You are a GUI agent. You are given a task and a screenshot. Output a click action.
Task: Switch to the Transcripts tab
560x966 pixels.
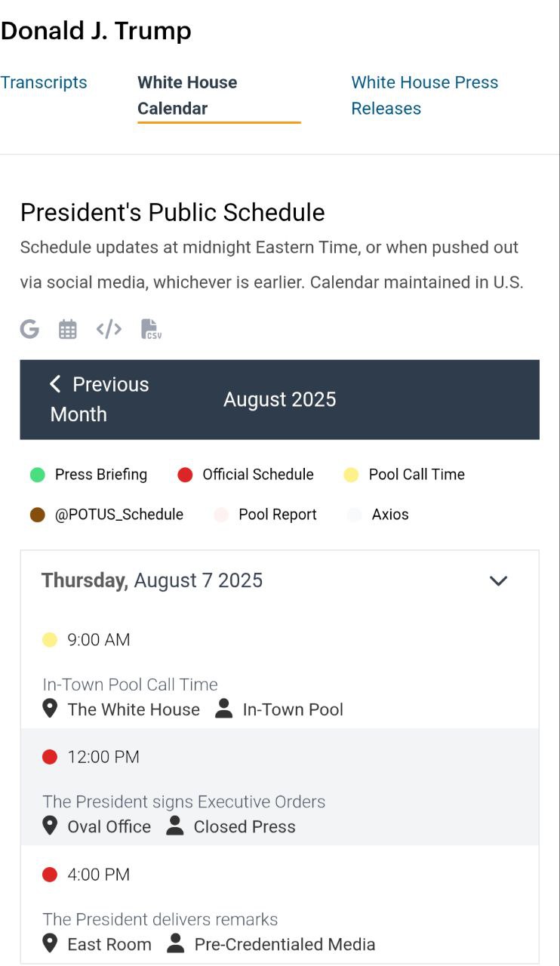(x=44, y=82)
